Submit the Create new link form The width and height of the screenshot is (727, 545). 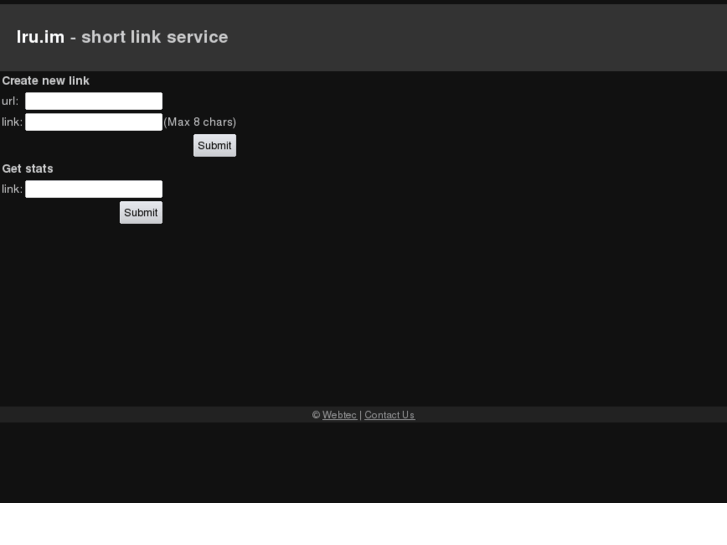pos(215,146)
